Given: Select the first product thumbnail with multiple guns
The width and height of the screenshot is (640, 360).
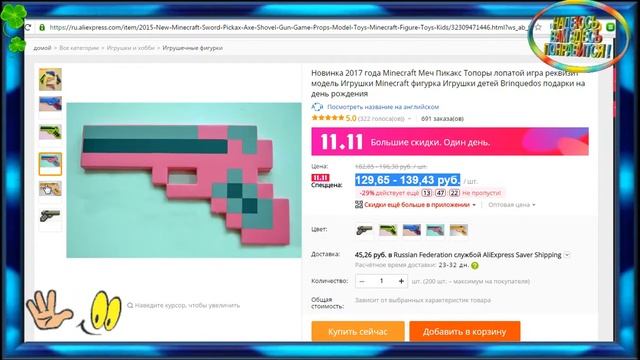Looking at the screenshot, I should [50, 79].
